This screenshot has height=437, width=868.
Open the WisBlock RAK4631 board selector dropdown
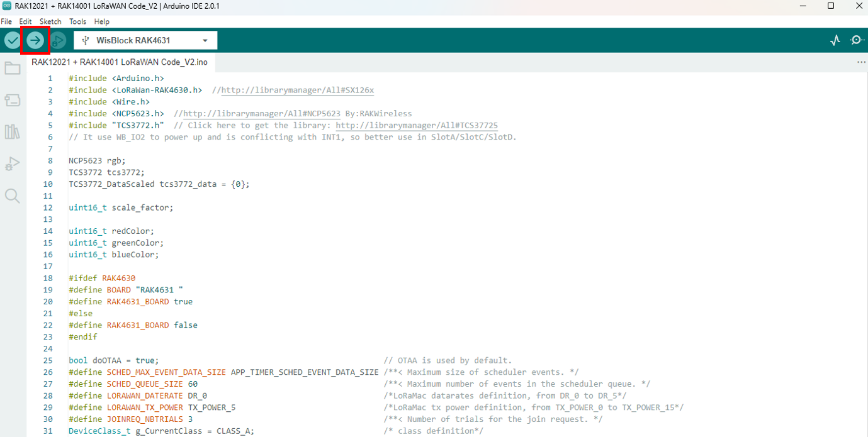(145, 40)
